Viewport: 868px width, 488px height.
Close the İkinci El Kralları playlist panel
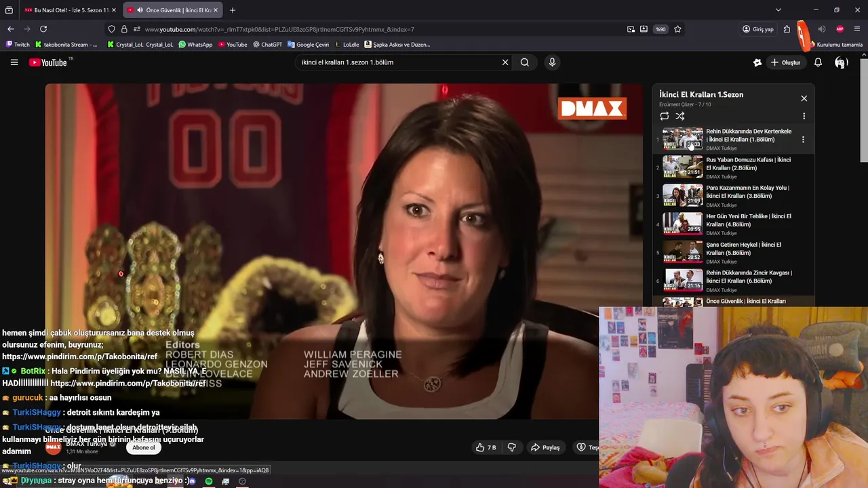coord(804,98)
